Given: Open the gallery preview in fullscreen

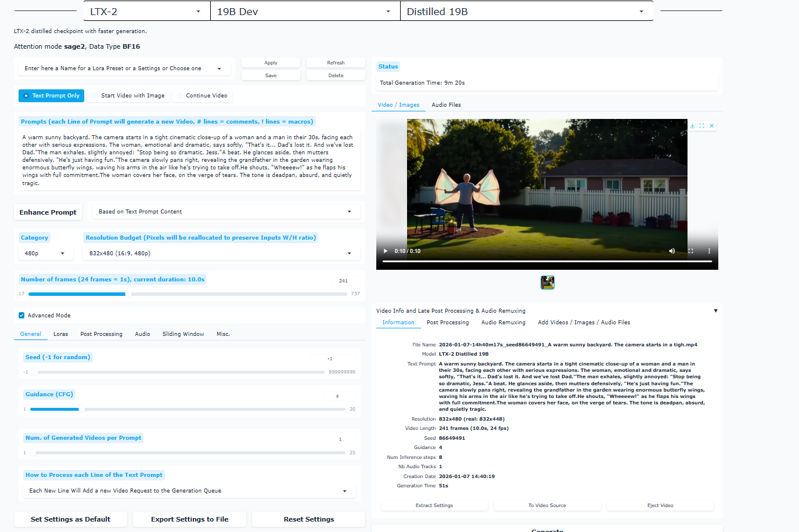Looking at the screenshot, I should point(702,126).
